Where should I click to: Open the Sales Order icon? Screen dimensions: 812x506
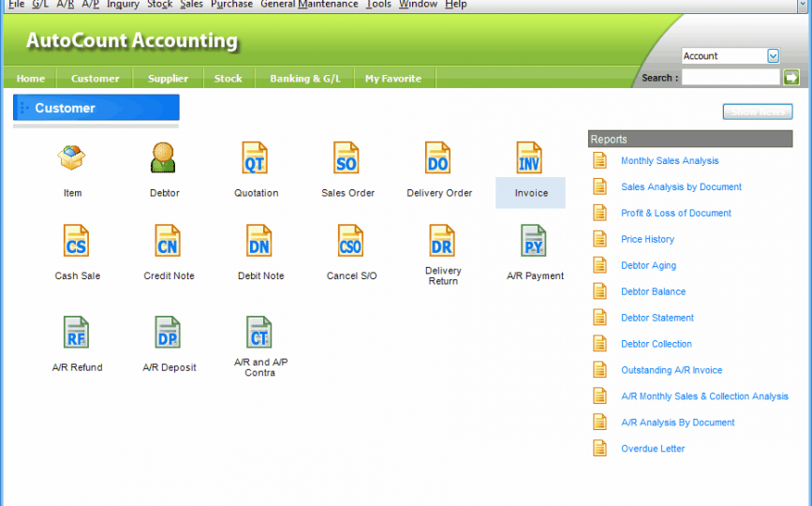[347, 159]
